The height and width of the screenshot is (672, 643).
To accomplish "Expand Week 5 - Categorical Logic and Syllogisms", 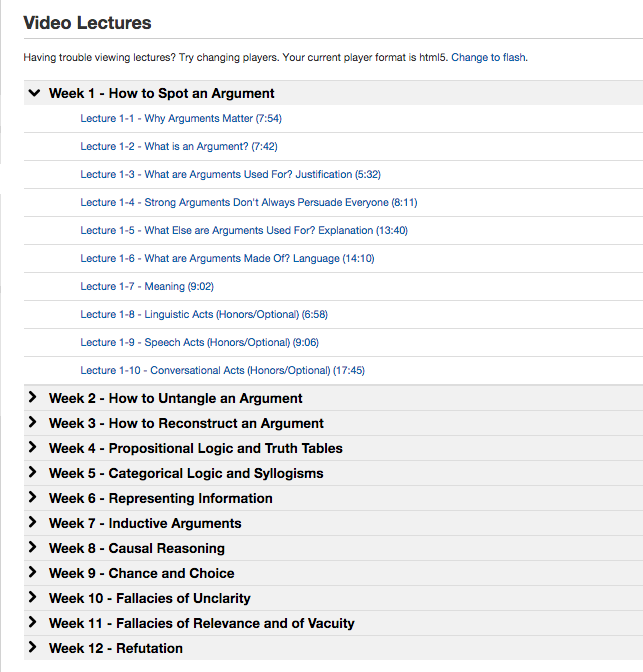I will click(x=186, y=473).
